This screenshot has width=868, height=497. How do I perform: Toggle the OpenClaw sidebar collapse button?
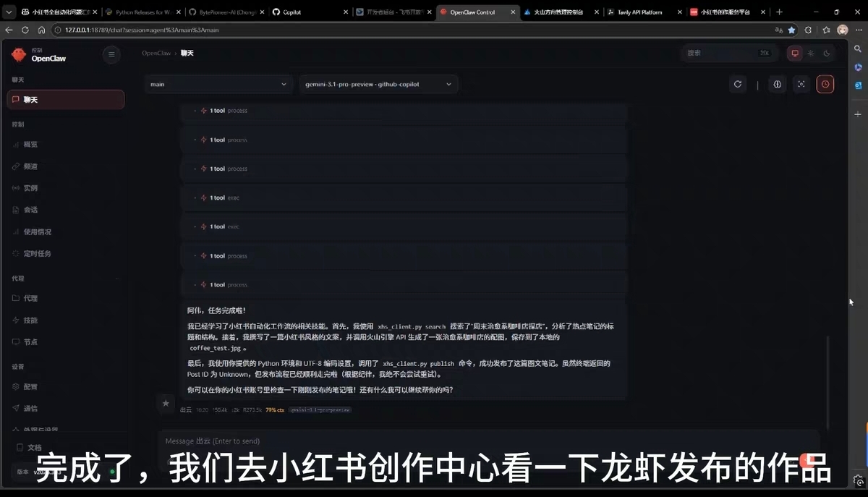point(111,54)
